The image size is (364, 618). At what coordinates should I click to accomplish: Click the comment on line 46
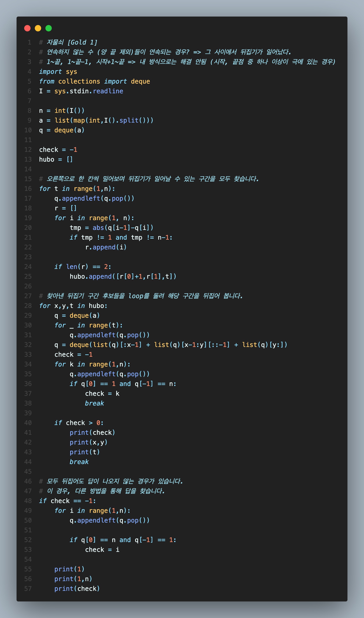coord(111,481)
